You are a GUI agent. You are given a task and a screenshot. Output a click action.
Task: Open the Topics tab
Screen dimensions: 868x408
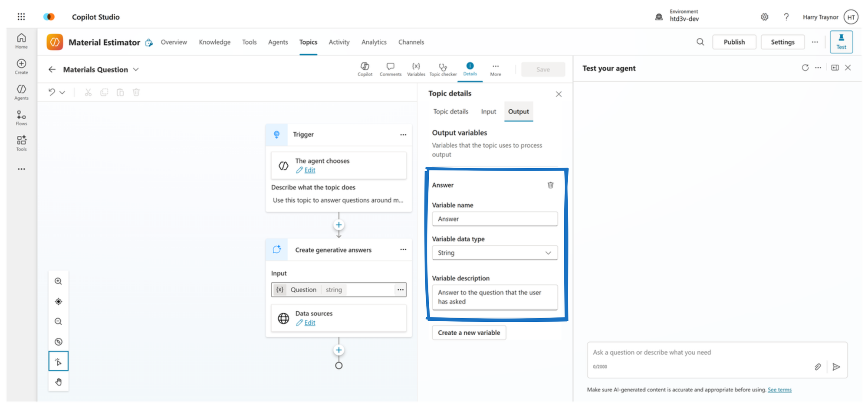(308, 42)
